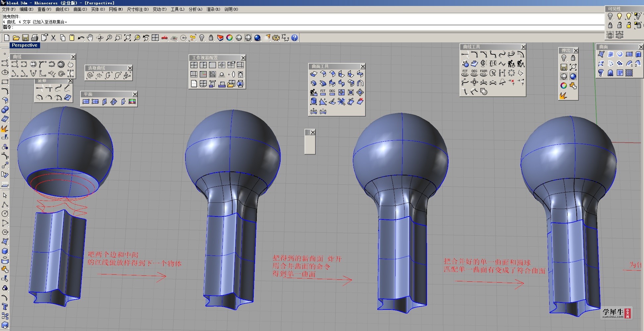The width and height of the screenshot is (644, 331).
Task: Select the spiral curve tool in 曲线 panel
Action: pyautogui.click(x=61, y=73)
